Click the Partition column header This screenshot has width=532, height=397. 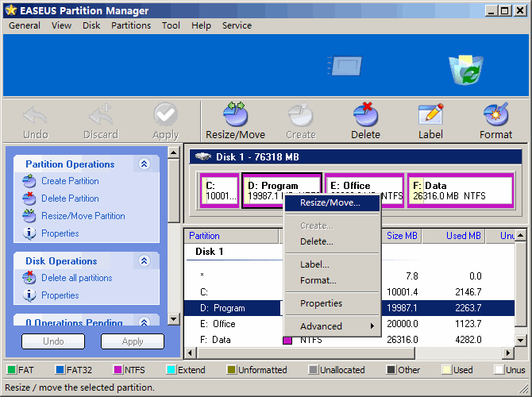(x=231, y=236)
